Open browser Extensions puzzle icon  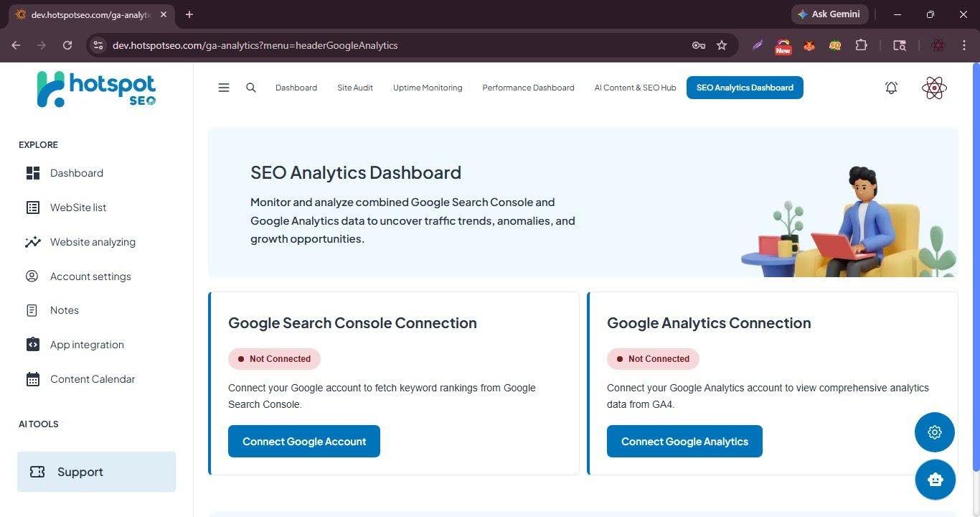pyautogui.click(x=861, y=45)
